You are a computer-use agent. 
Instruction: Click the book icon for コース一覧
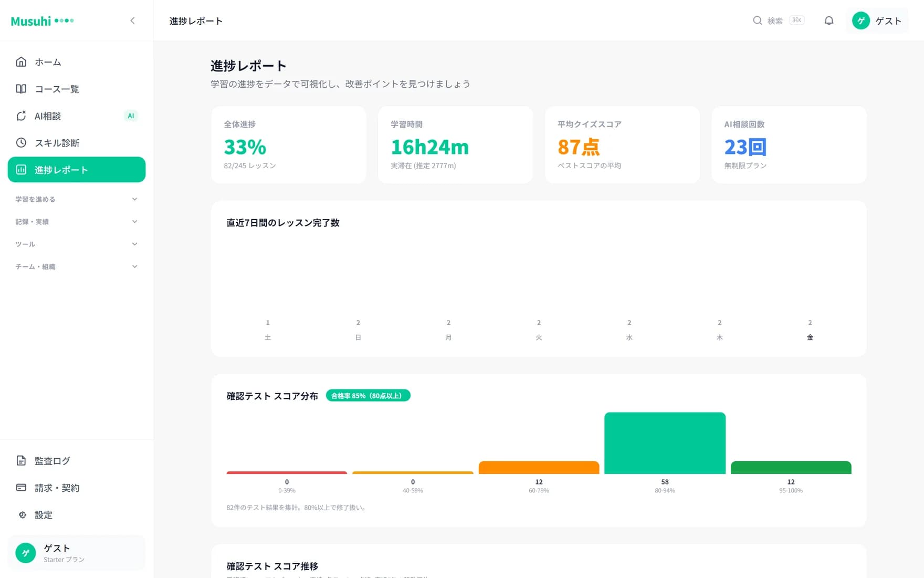(21, 89)
